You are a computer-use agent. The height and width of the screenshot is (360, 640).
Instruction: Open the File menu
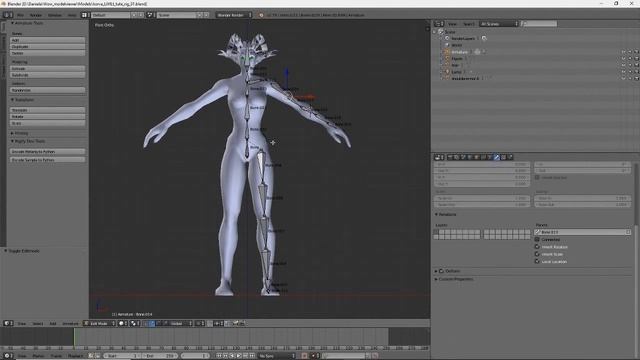click(x=20, y=15)
